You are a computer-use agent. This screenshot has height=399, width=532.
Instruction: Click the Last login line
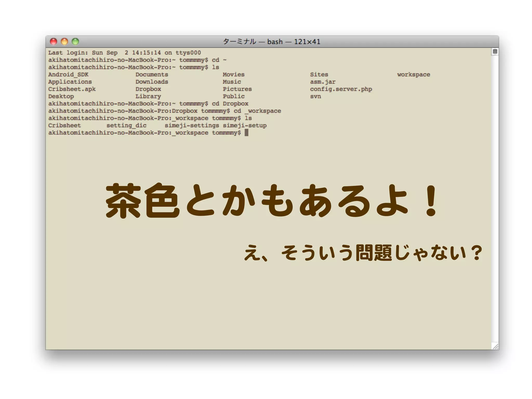point(124,53)
